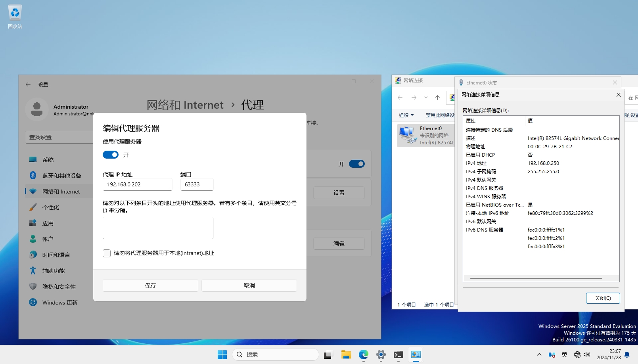Click 保存 to save proxy settings

click(150, 285)
